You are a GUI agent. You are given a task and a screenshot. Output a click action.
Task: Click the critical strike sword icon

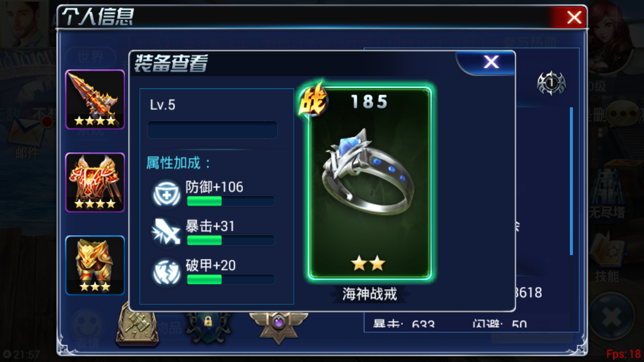coord(166,232)
